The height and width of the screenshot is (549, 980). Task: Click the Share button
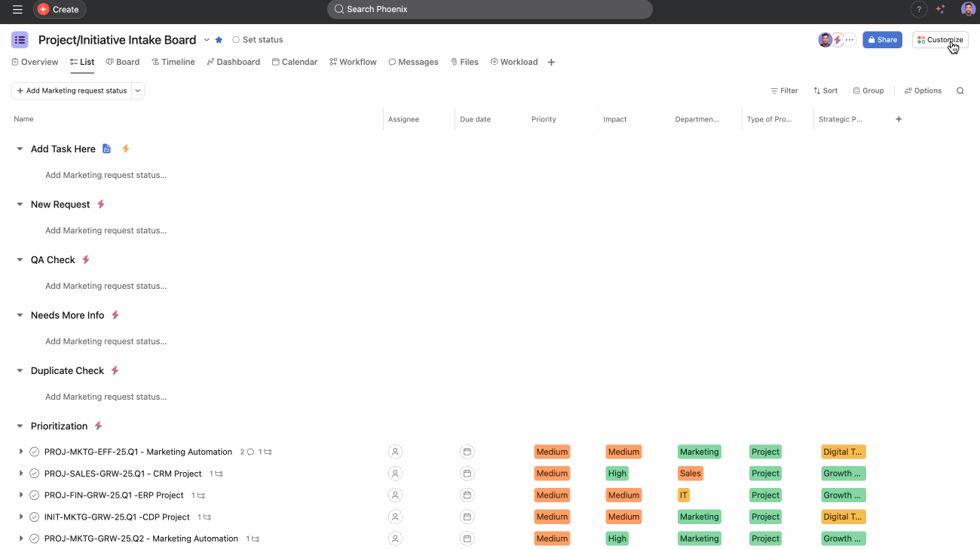[x=881, y=40]
